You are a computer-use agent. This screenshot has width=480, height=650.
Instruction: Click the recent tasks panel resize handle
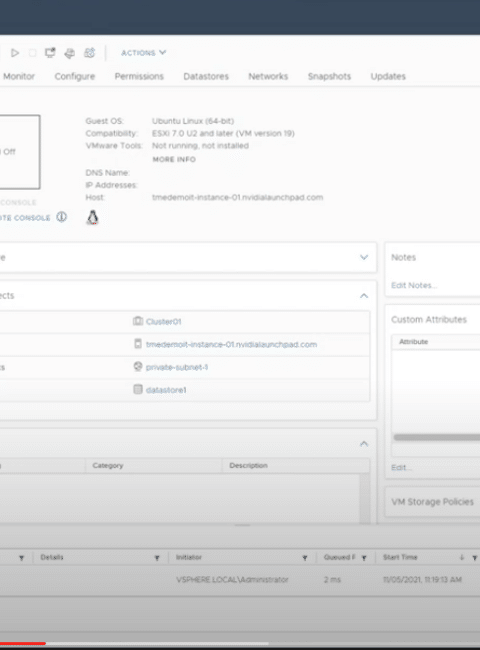pyautogui.click(x=242, y=526)
